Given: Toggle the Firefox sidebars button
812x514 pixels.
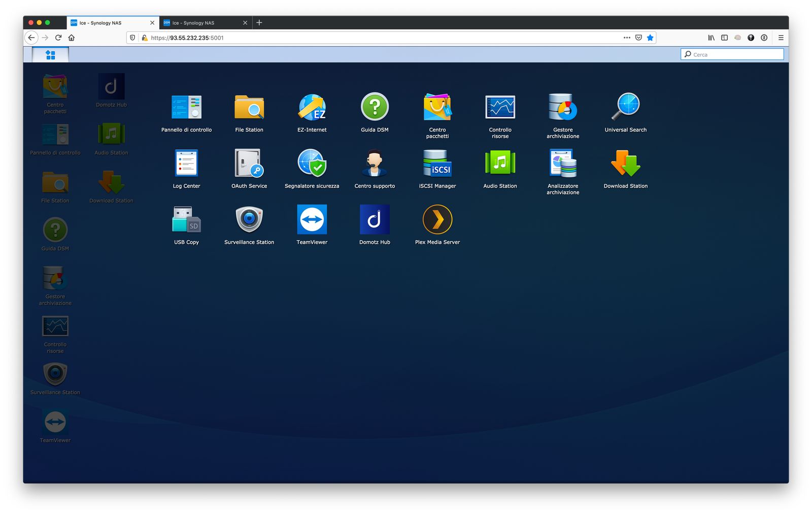Looking at the screenshot, I should coord(724,38).
